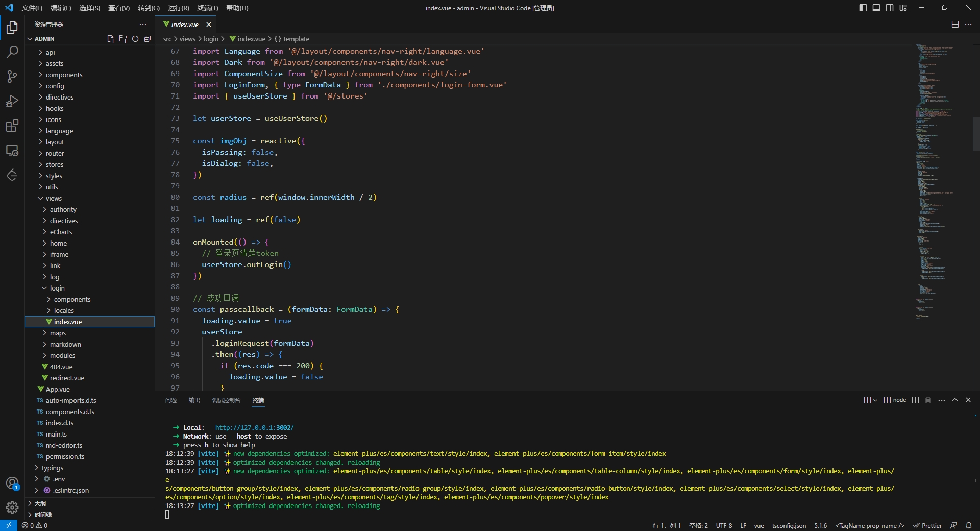The image size is (980, 531).
Task: Switch to the 问题 panel tab
Action: 171,400
